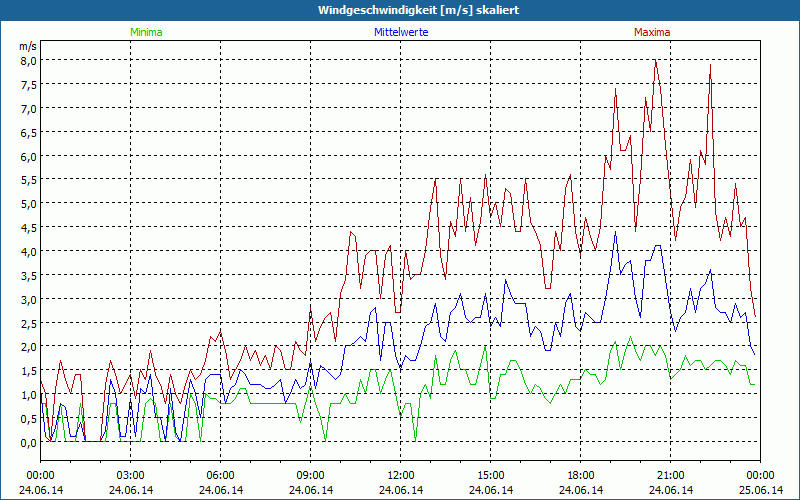The width and height of the screenshot is (800, 500).
Task: Click the 7,0 y-axis value
Action: pyautogui.click(x=29, y=108)
